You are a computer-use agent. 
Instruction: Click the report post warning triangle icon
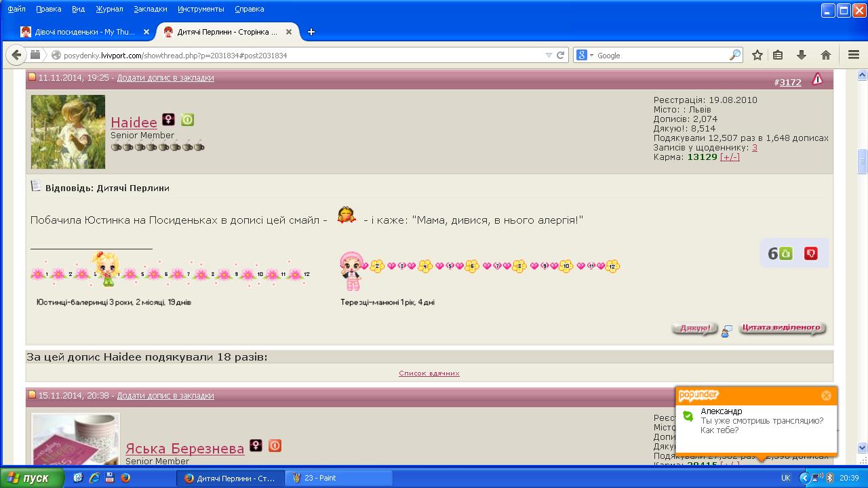tap(817, 79)
